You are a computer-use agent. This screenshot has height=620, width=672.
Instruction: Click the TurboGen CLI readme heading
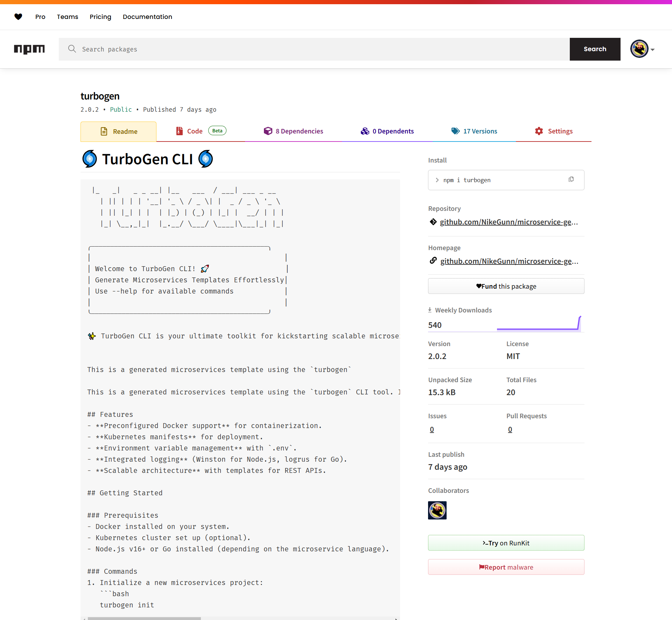pyautogui.click(x=147, y=159)
